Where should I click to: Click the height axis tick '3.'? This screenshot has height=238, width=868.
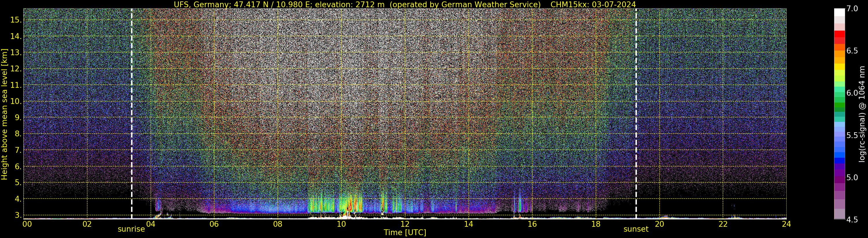tap(18, 215)
